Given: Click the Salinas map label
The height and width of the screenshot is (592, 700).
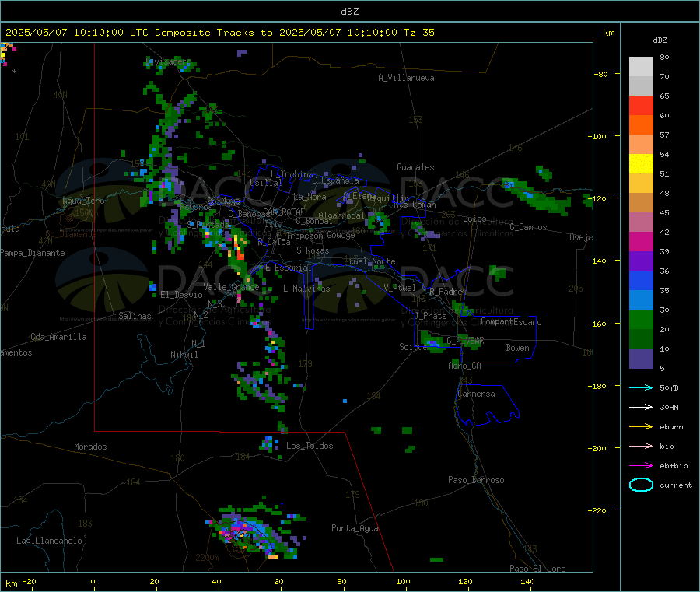Looking at the screenshot, I should pos(135,316).
